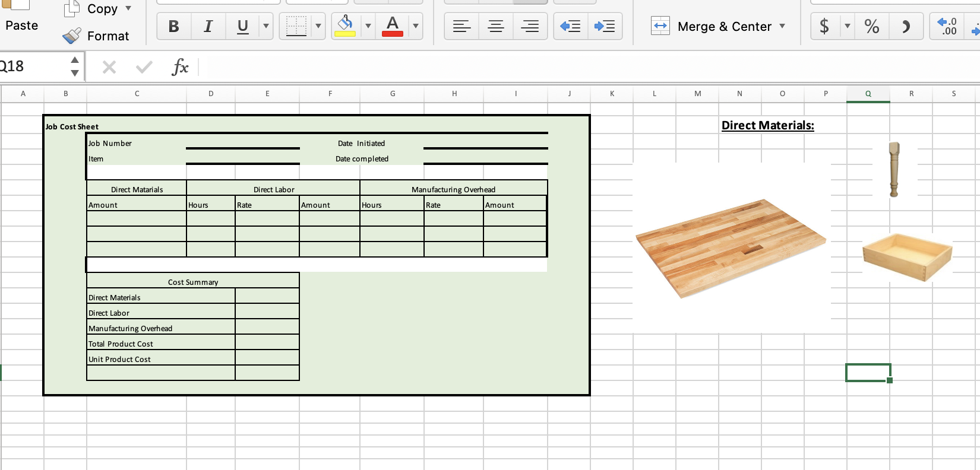Toggle Underline formatting
Image resolution: width=980 pixels, height=470 pixels.
click(x=242, y=26)
